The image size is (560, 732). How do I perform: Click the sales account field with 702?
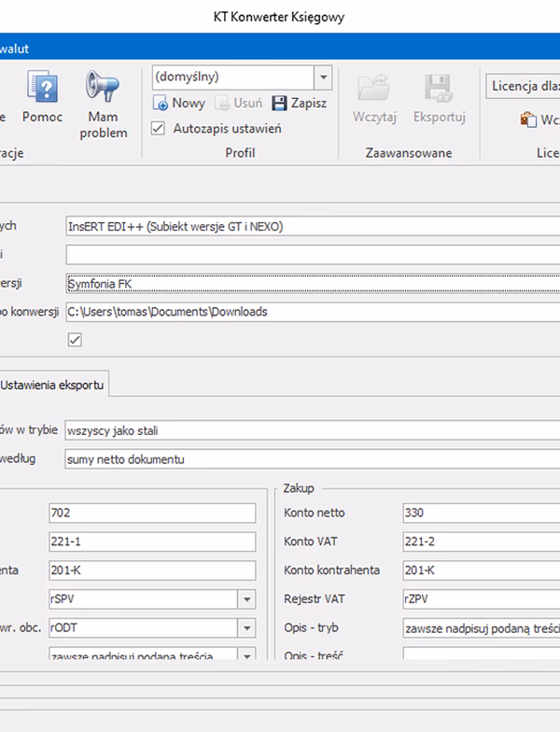[x=151, y=514]
